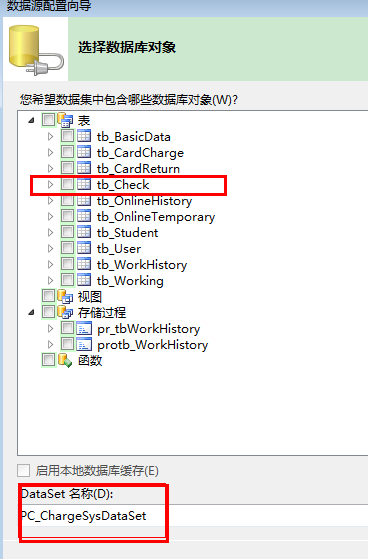Click the tb_BasicData table icon
This screenshot has width=368, height=559.
[x=84, y=136]
